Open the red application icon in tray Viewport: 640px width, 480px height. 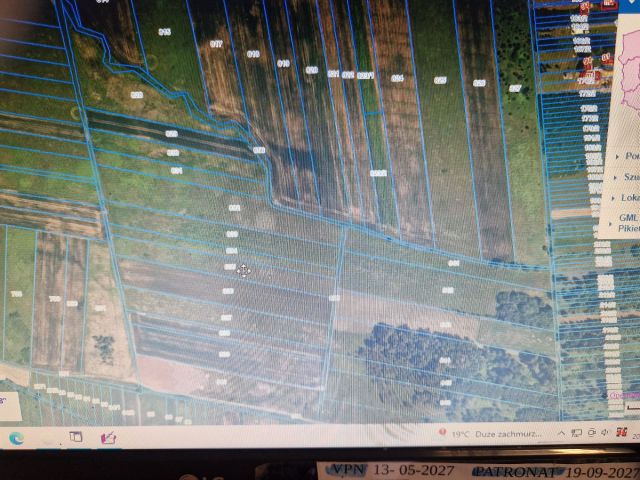tap(622, 431)
